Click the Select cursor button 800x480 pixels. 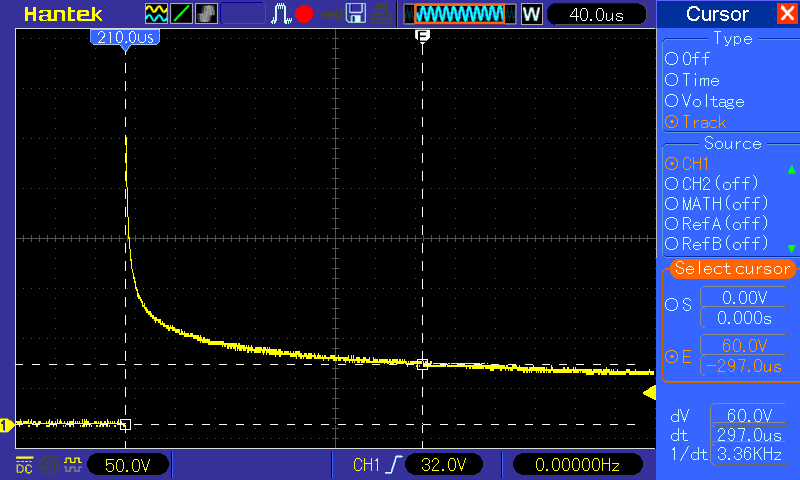click(x=732, y=269)
